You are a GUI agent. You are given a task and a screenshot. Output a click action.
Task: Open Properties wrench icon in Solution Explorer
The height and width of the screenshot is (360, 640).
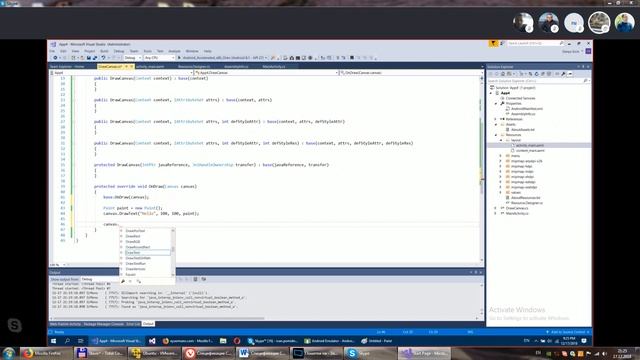pyautogui.click(x=563, y=74)
